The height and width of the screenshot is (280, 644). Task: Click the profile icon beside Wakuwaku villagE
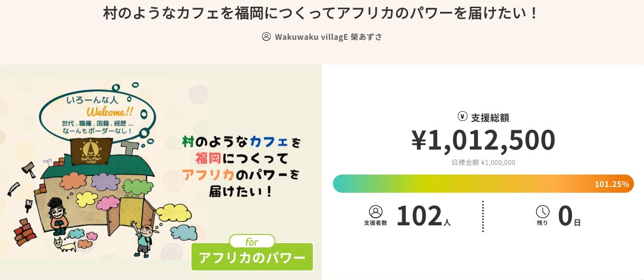(x=266, y=37)
